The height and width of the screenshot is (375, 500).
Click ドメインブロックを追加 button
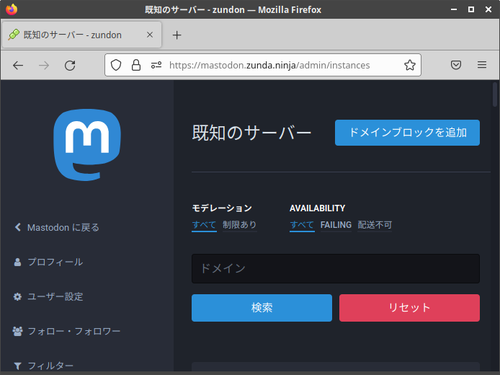407,133
